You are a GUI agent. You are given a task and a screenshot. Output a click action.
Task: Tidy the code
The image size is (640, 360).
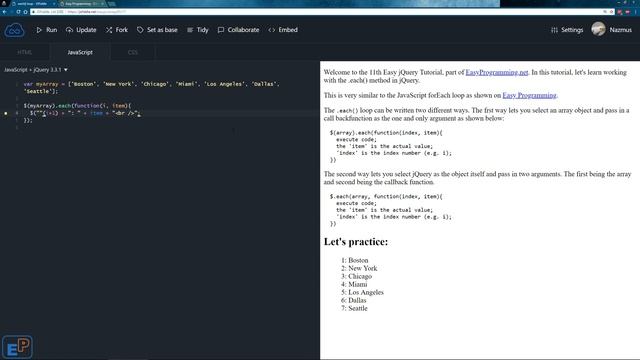(198, 30)
